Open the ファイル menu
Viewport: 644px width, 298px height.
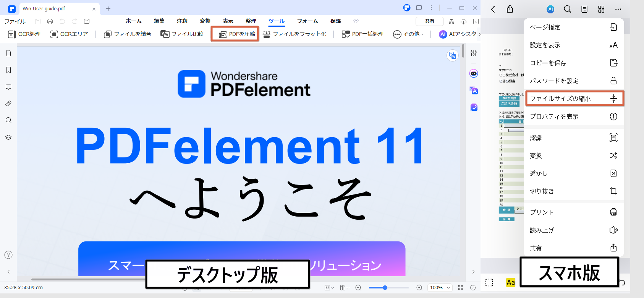pyautogui.click(x=15, y=21)
